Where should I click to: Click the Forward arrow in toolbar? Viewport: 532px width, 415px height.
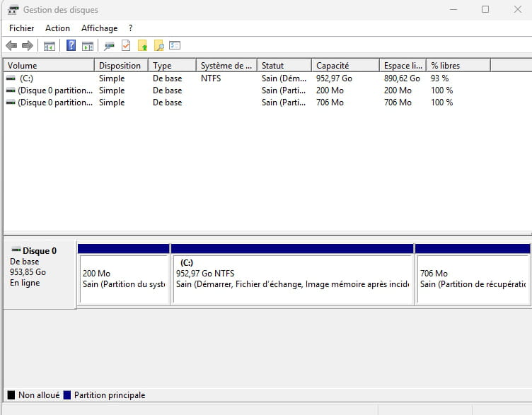coord(28,46)
